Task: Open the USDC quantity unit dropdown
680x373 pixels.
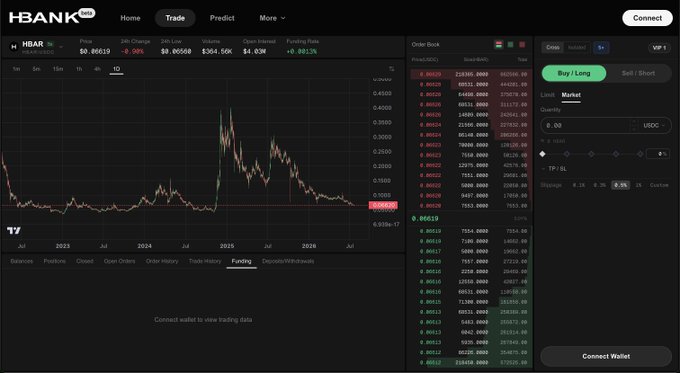Action: pyautogui.click(x=654, y=125)
